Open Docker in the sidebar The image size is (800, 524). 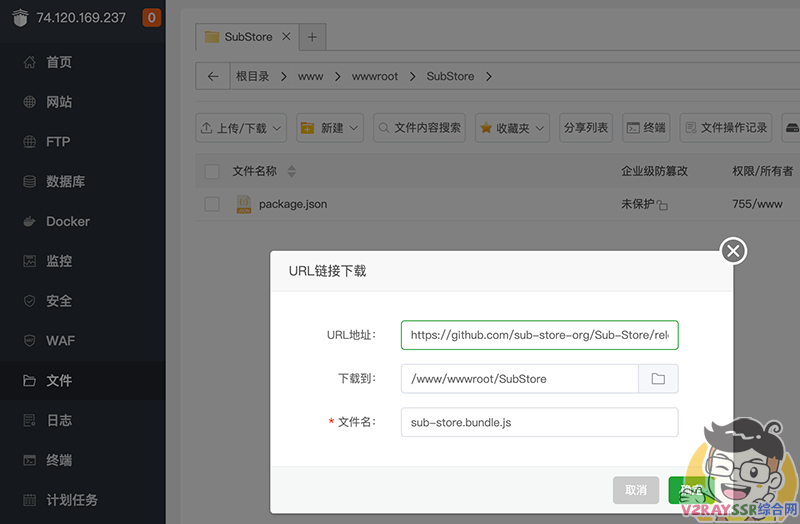tap(68, 221)
